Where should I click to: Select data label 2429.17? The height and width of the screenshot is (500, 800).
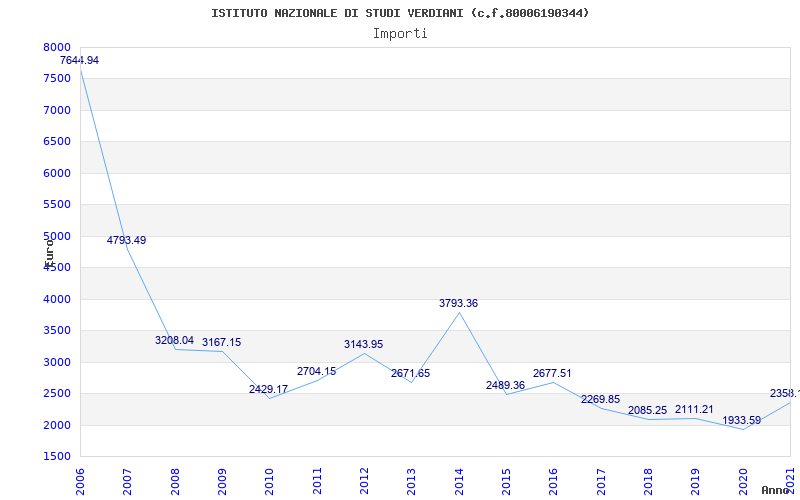pos(268,389)
